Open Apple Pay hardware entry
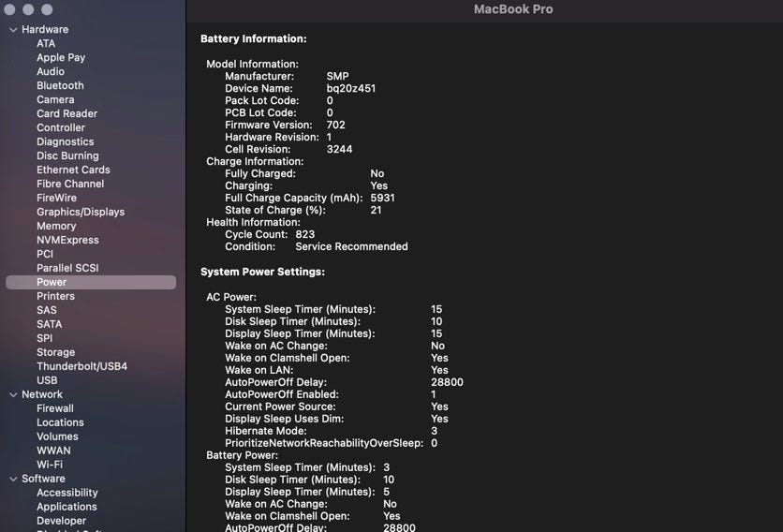This screenshot has width=783, height=532. [x=61, y=57]
